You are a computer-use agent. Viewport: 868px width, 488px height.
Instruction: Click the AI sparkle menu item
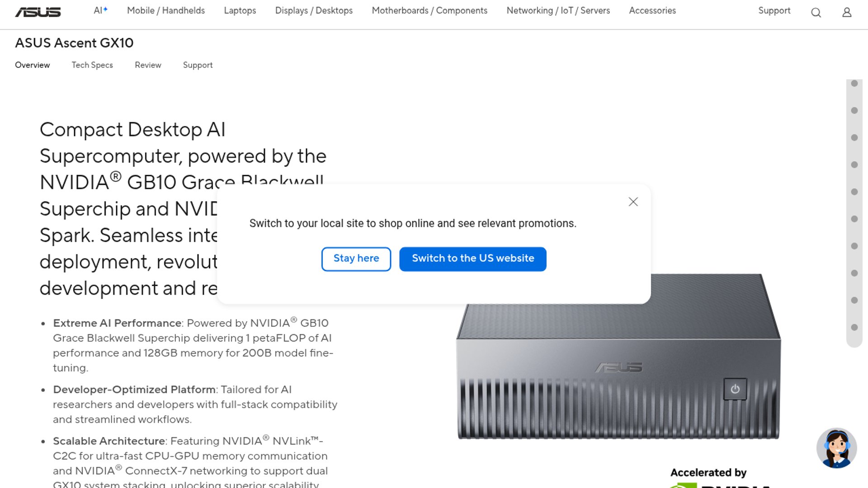pos(100,10)
